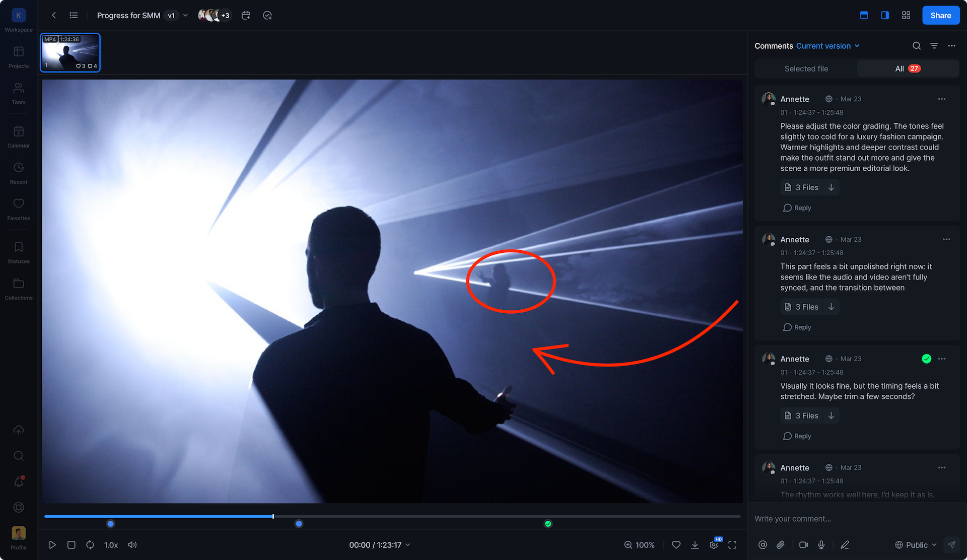Open Recent items

click(19, 173)
